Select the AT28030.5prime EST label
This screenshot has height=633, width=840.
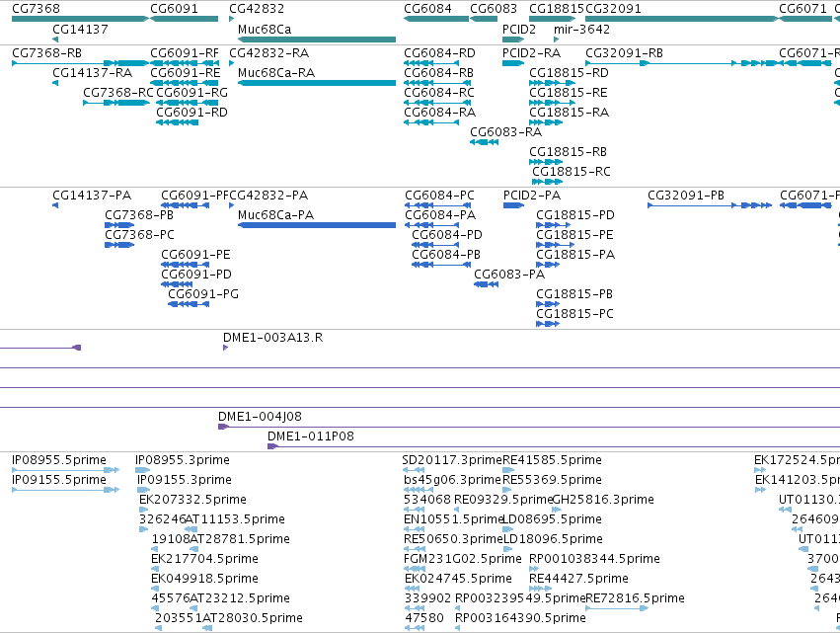[x=253, y=618]
